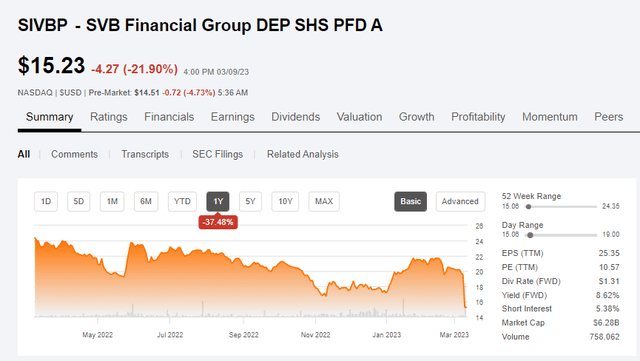This screenshot has width=640, height=361.
Task: Filter by Comments
Action: coord(74,154)
